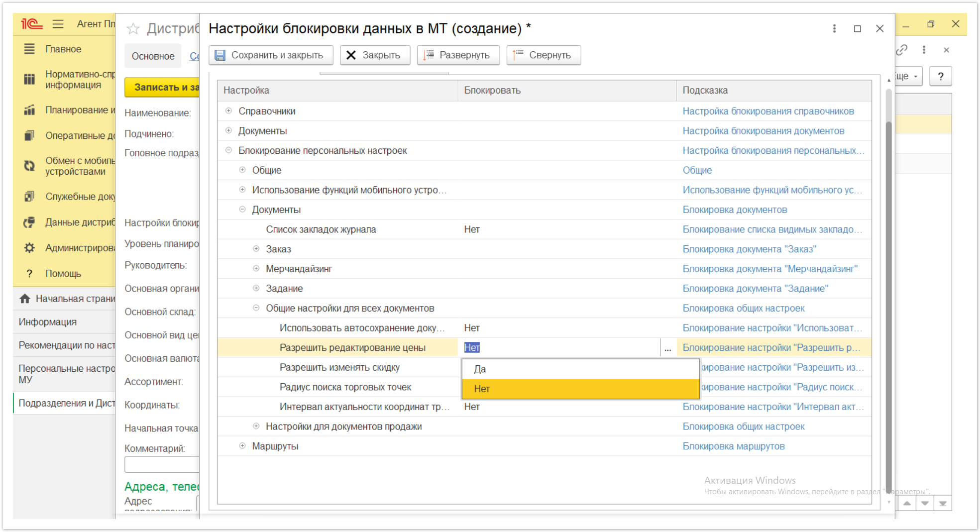
Task: Open Оперативные документы section icon
Action: tap(29, 135)
